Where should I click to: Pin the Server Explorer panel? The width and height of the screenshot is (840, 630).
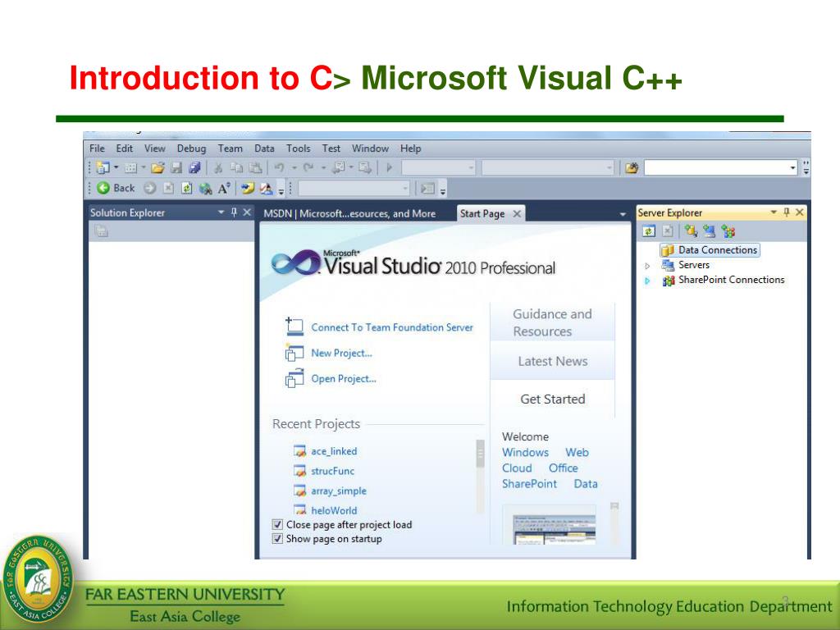point(787,212)
